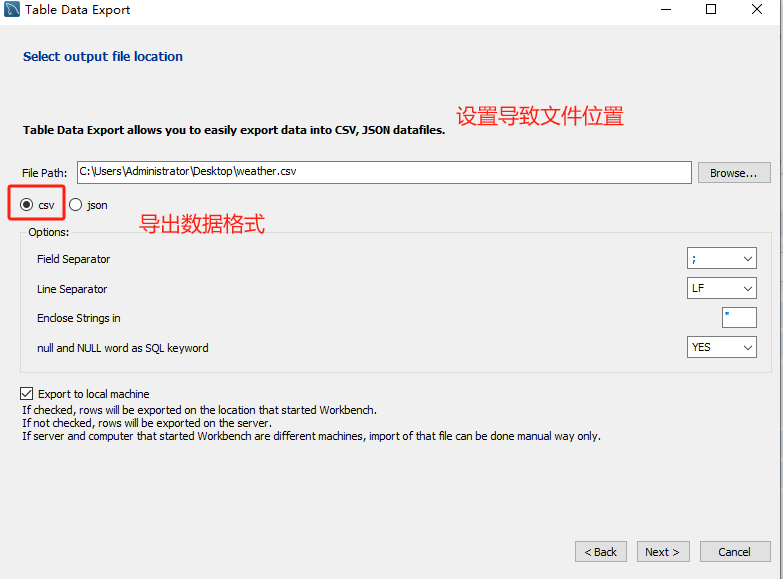Choose the json output format option
Viewport: 783px width, 579px height.
[76, 205]
